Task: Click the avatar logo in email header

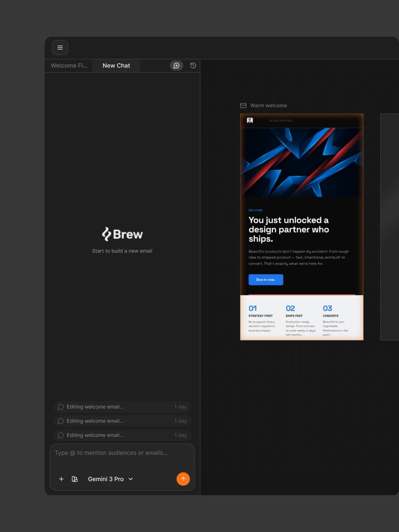Action: pyautogui.click(x=250, y=121)
